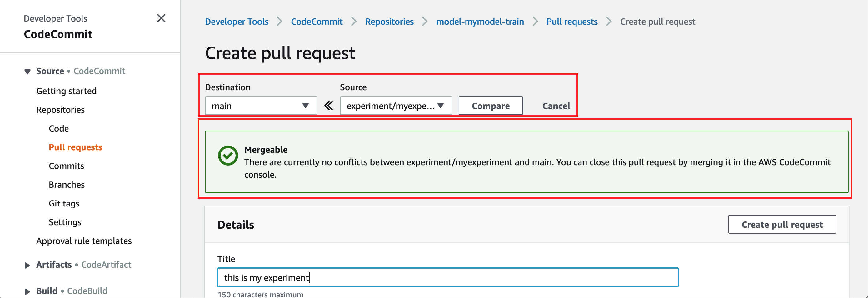The width and height of the screenshot is (868, 298).
Task: Navigate to model-mymodel-train breadcrumb
Action: [x=480, y=22]
